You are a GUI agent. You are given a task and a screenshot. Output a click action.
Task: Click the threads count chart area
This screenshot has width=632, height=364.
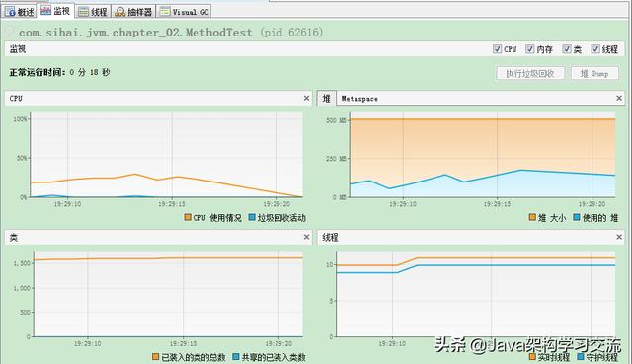pos(476,294)
